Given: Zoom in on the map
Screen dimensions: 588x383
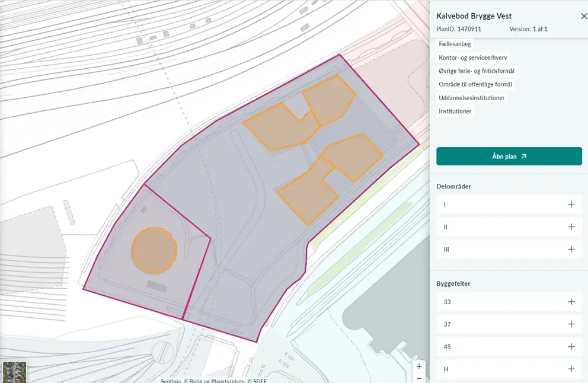Looking at the screenshot, I should pos(419,366).
